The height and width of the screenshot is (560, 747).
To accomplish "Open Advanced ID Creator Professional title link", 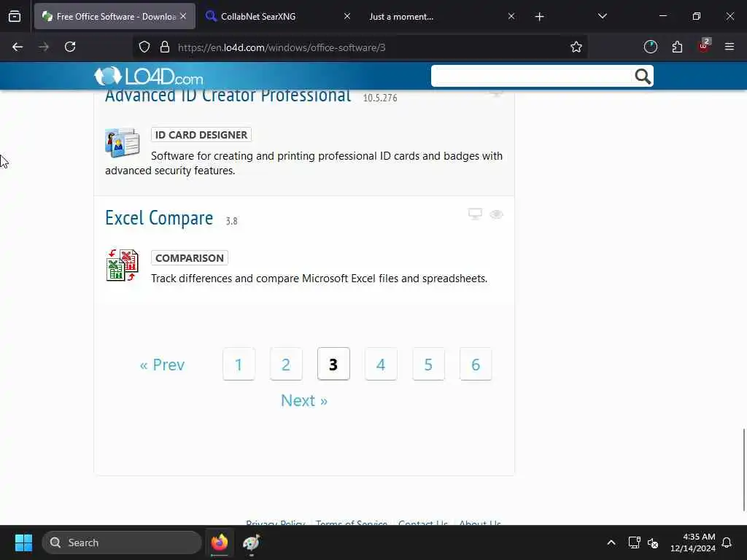I will coord(228,96).
